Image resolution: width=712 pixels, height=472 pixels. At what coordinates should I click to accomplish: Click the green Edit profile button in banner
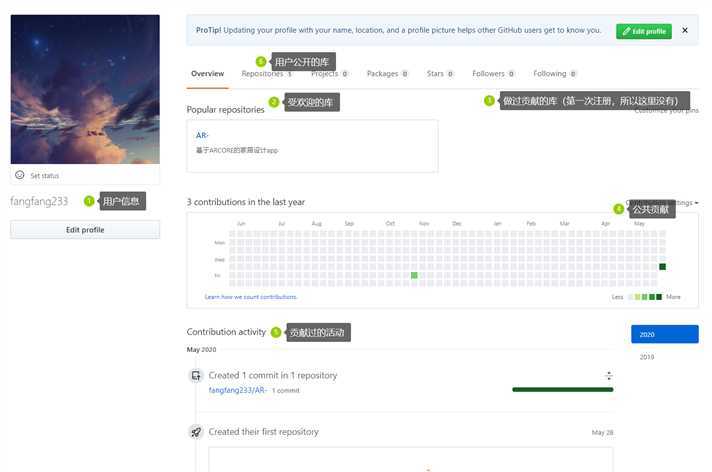(x=643, y=31)
